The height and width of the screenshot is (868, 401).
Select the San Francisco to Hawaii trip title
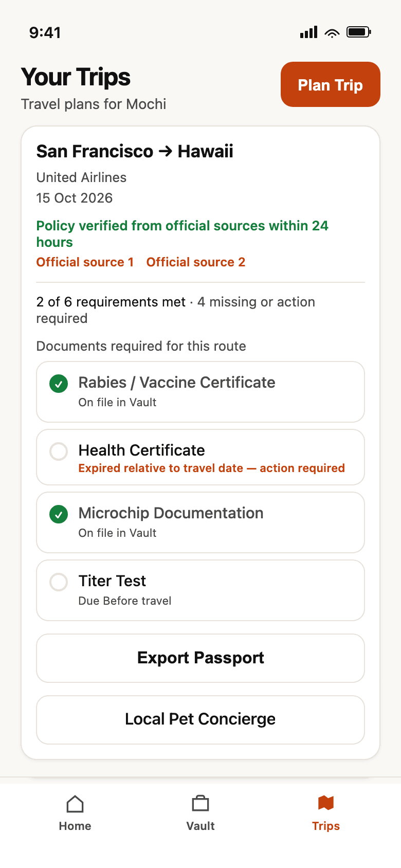135,152
